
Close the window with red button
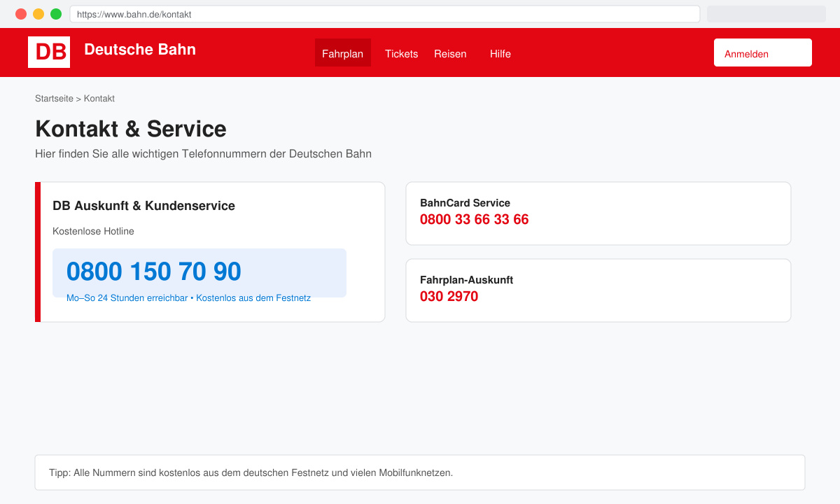pos(21,14)
